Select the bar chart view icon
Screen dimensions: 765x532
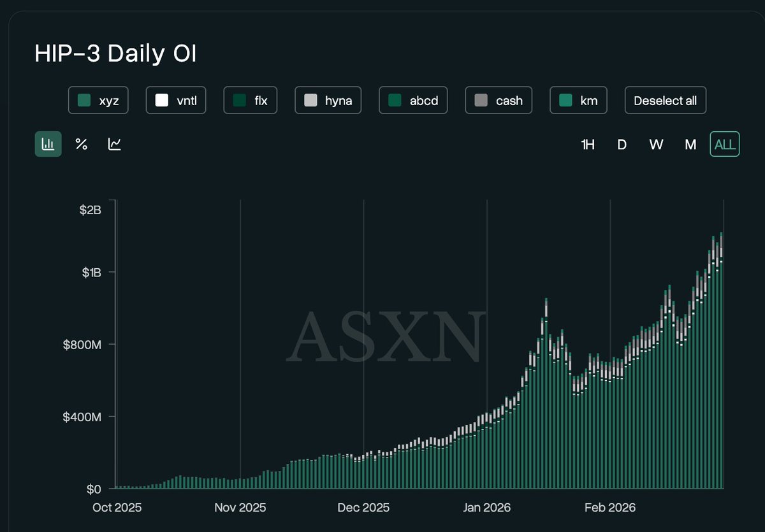pos(48,144)
